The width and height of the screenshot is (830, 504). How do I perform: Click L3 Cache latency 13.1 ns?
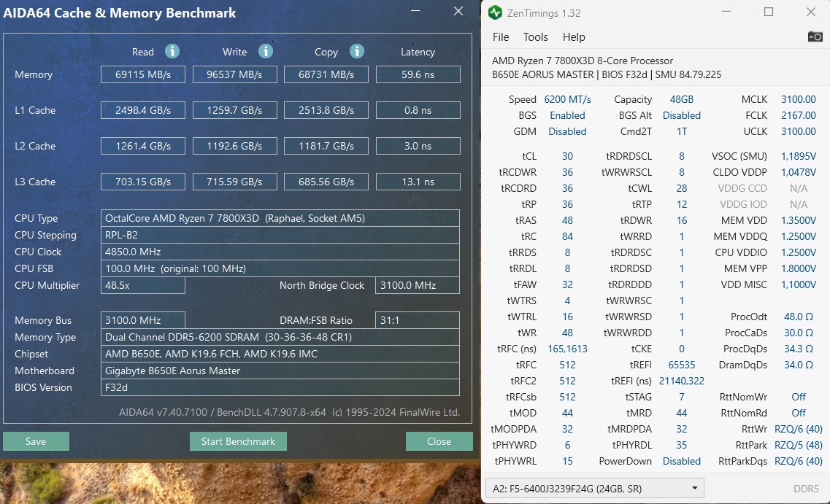tap(418, 182)
